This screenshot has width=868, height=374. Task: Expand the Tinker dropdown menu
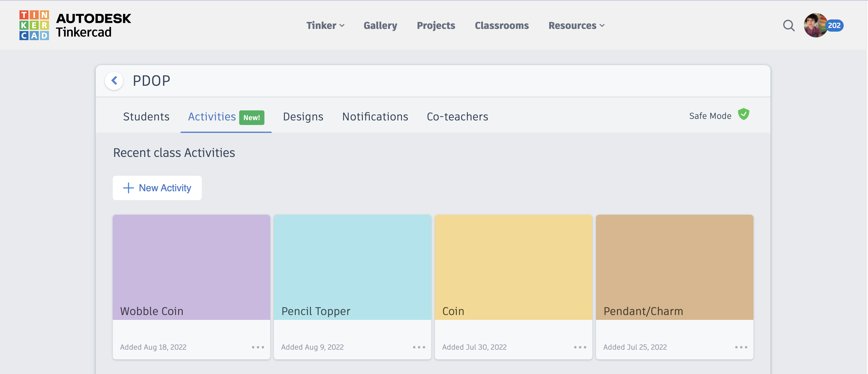point(325,26)
